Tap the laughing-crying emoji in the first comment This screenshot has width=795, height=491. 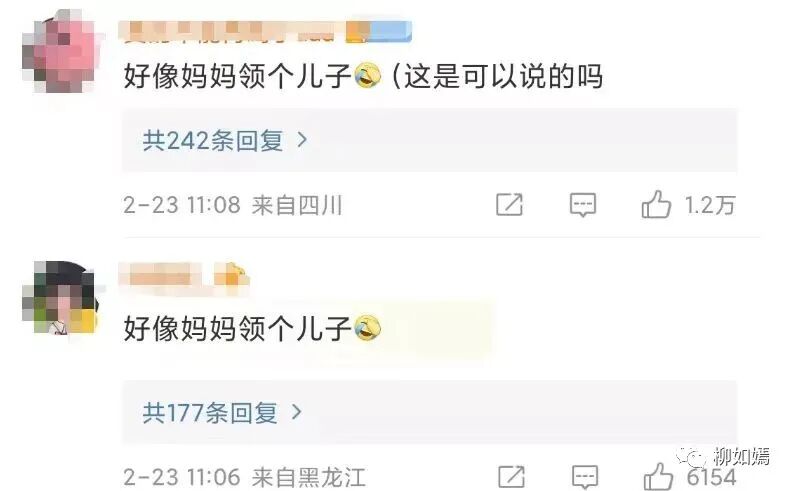pos(367,76)
